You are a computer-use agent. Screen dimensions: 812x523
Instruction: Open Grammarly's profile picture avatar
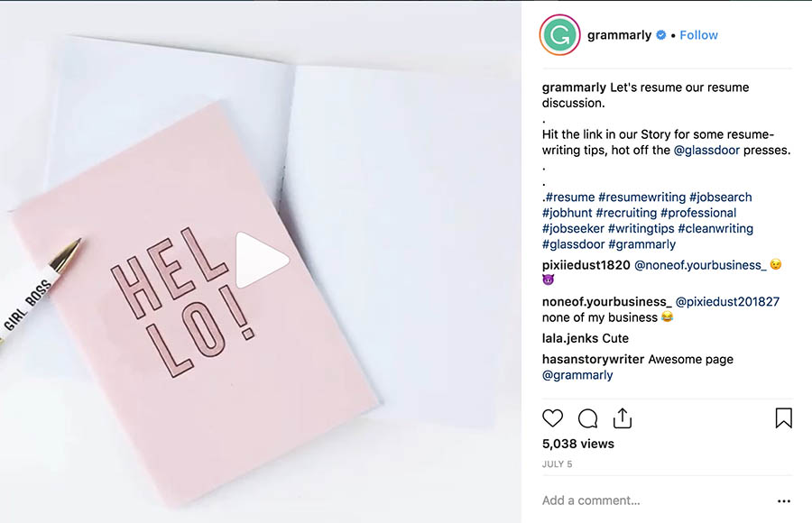pos(558,36)
